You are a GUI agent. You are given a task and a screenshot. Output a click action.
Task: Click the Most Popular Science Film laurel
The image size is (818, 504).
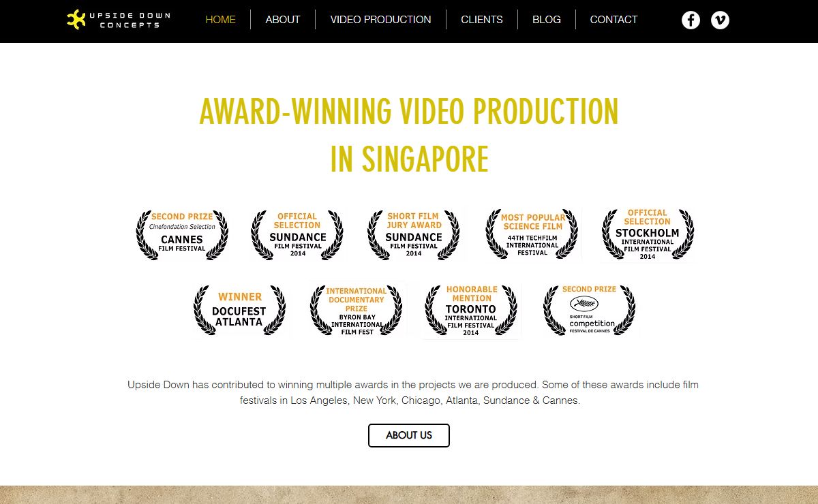click(532, 234)
